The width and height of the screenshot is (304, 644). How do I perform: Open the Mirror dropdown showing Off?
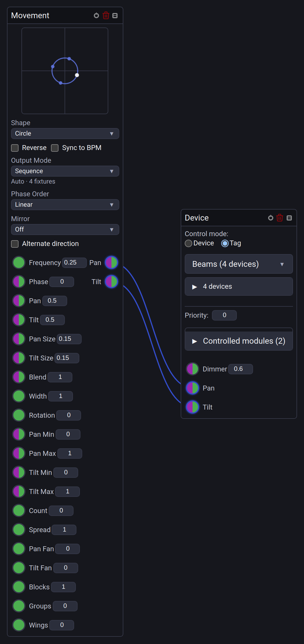[x=65, y=230]
